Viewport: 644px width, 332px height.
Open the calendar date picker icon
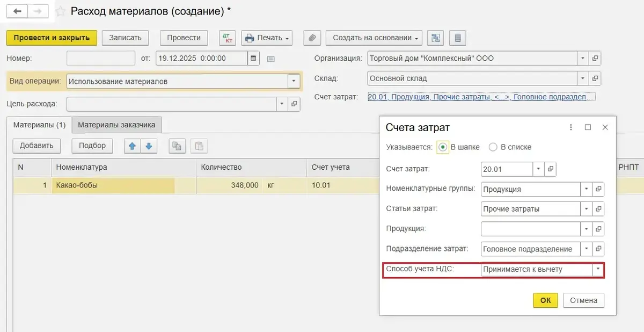tap(254, 58)
